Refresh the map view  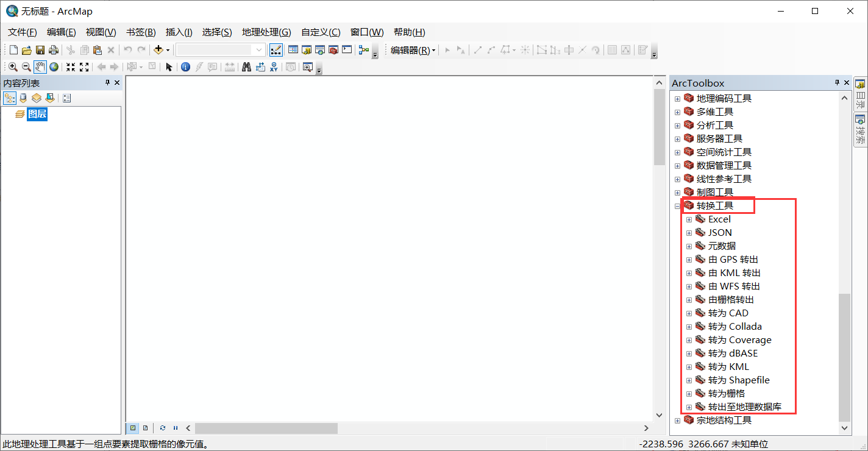tap(163, 428)
